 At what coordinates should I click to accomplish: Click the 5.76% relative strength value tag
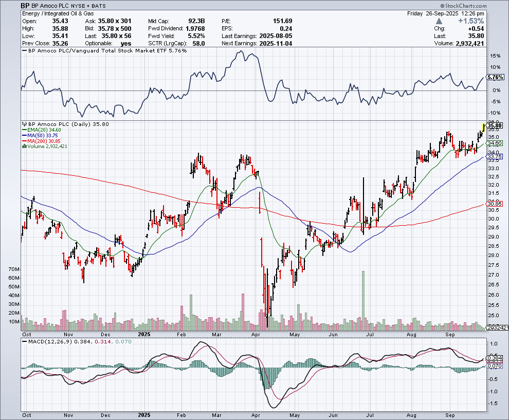495,78
